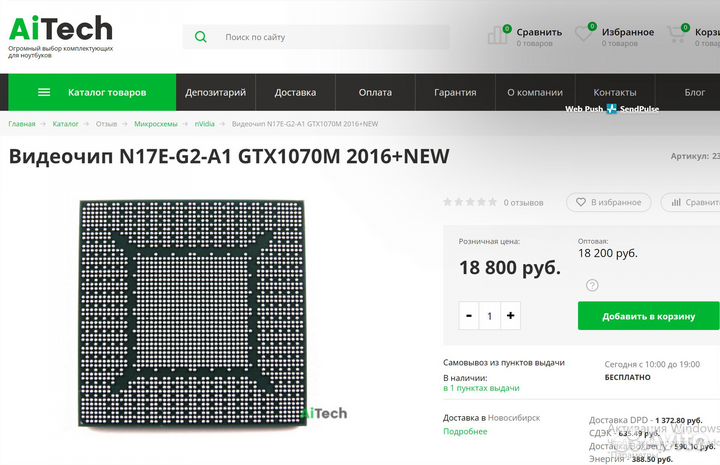720x465 pixels.
Task: Go to 'Главная' breadcrumb
Action: [x=22, y=124]
